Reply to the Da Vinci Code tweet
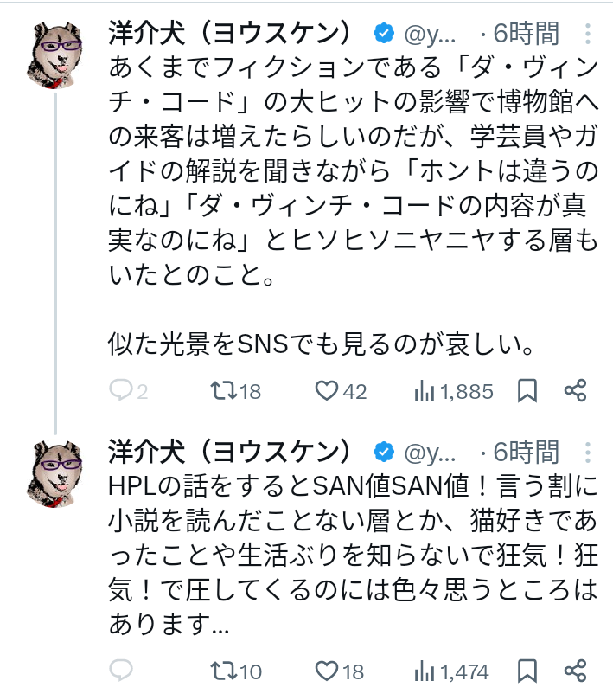 [x=122, y=391]
